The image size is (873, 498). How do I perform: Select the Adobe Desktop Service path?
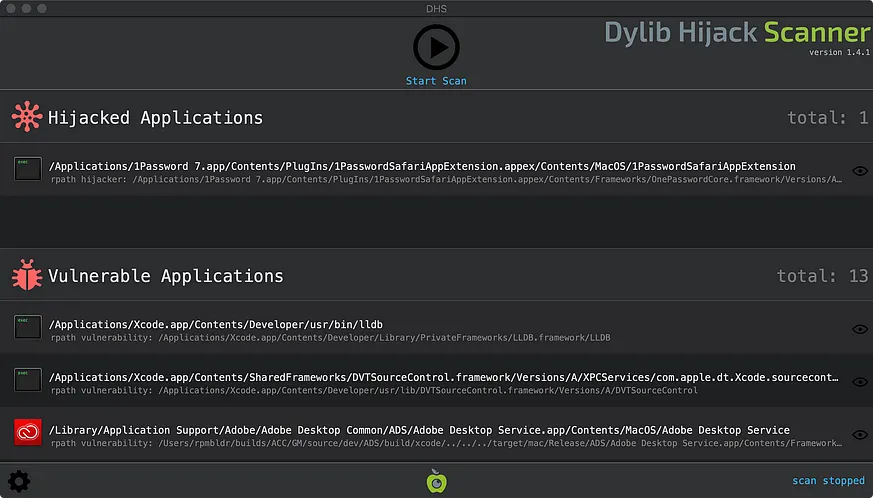click(x=419, y=430)
